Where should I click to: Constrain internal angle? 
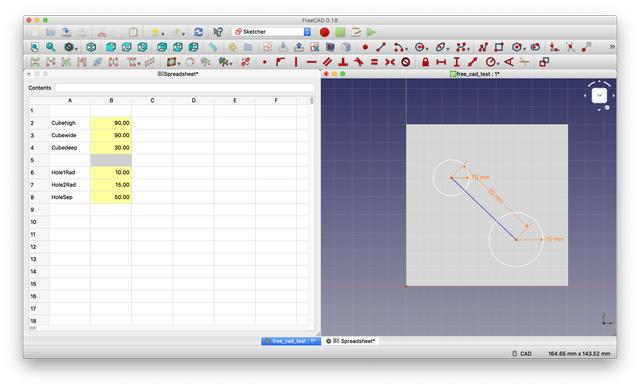pyautogui.click(x=509, y=62)
